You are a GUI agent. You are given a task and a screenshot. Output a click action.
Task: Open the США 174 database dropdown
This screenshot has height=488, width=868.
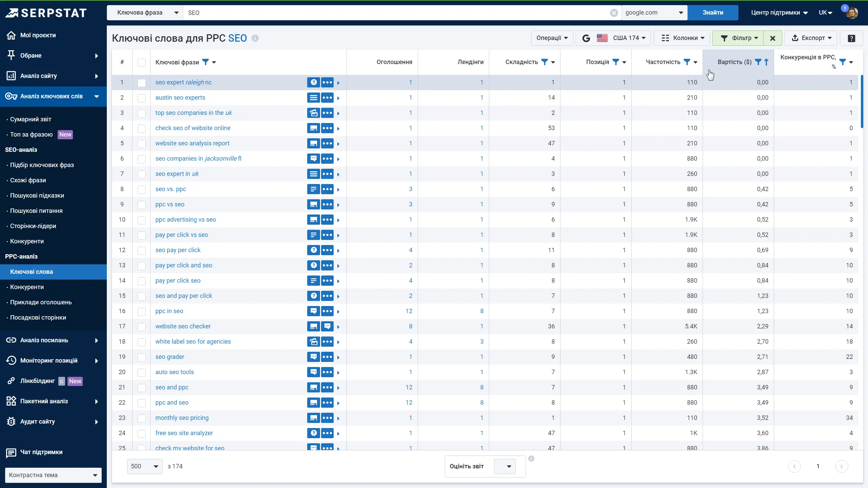pos(613,38)
